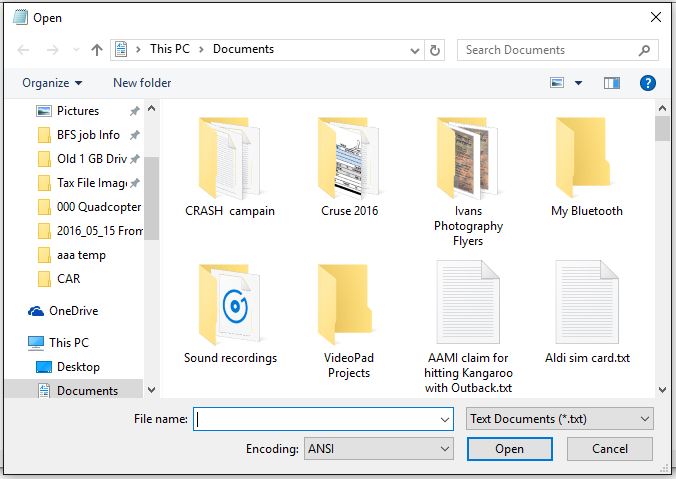Click the Open button
The height and width of the screenshot is (479, 676).
pos(509,449)
